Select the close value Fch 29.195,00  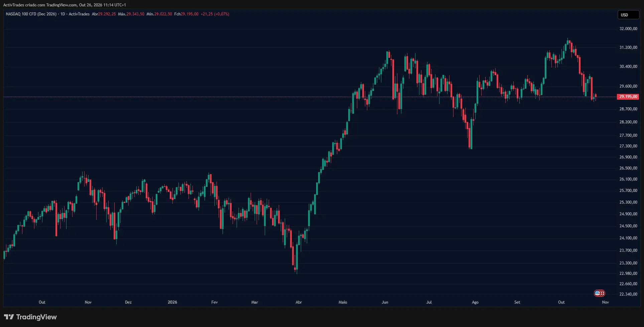click(186, 14)
